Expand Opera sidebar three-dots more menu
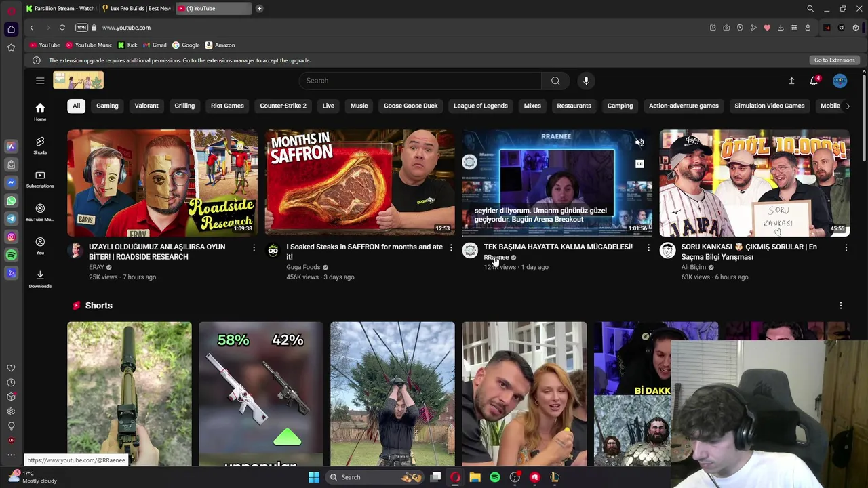 point(11,455)
